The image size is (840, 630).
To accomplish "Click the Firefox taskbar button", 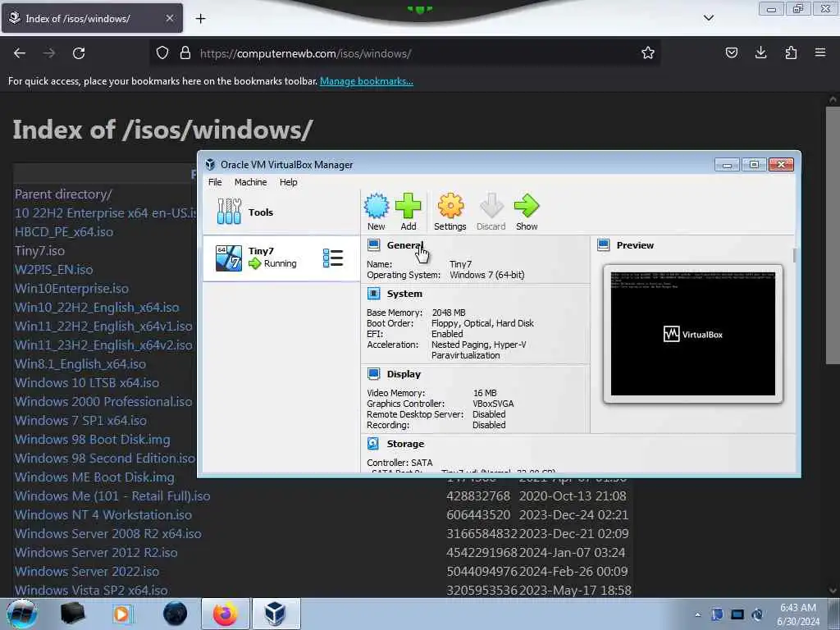I will point(225,614).
